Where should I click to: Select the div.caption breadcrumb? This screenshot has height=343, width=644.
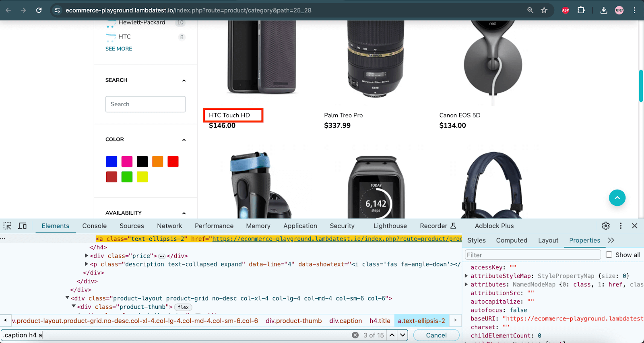[345, 321]
